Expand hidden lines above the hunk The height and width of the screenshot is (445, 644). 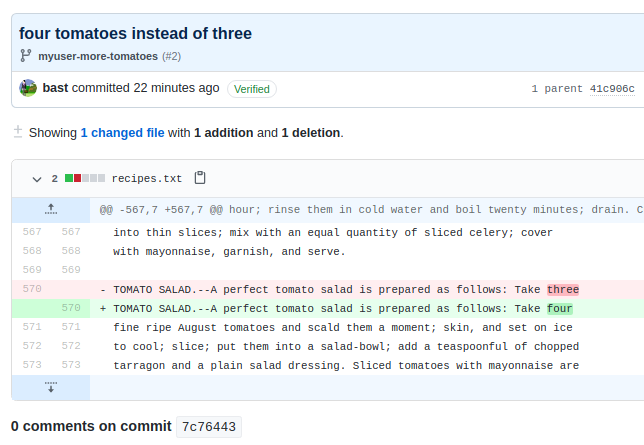[x=51, y=210]
